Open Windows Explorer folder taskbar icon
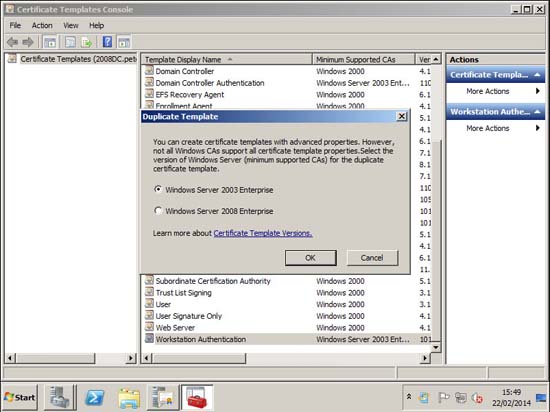This screenshot has width=550, height=412. click(129, 398)
